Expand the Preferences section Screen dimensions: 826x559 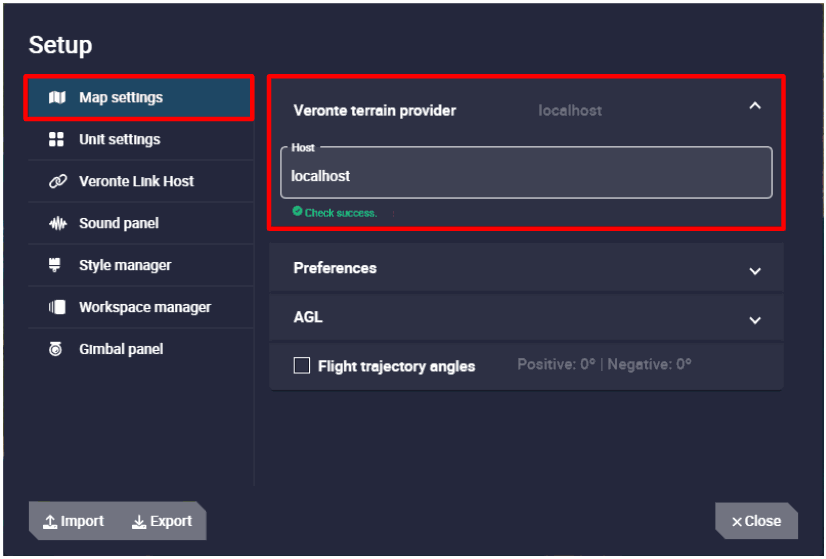tap(755, 270)
